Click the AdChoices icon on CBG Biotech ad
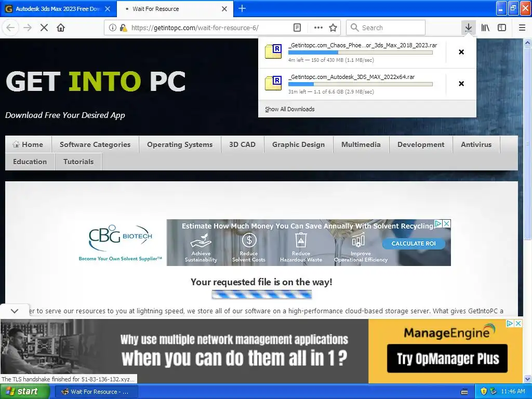Image resolution: width=532 pixels, height=399 pixels. [x=438, y=223]
